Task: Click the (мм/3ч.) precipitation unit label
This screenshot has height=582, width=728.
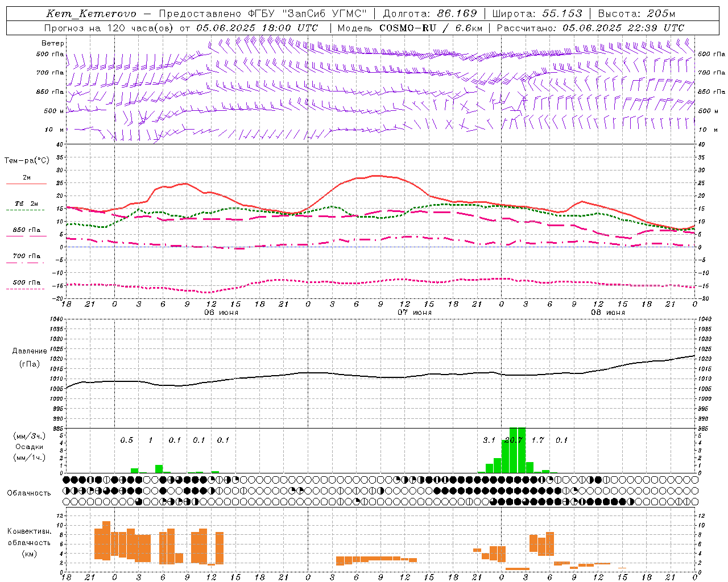Action: (x=30, y=436)
